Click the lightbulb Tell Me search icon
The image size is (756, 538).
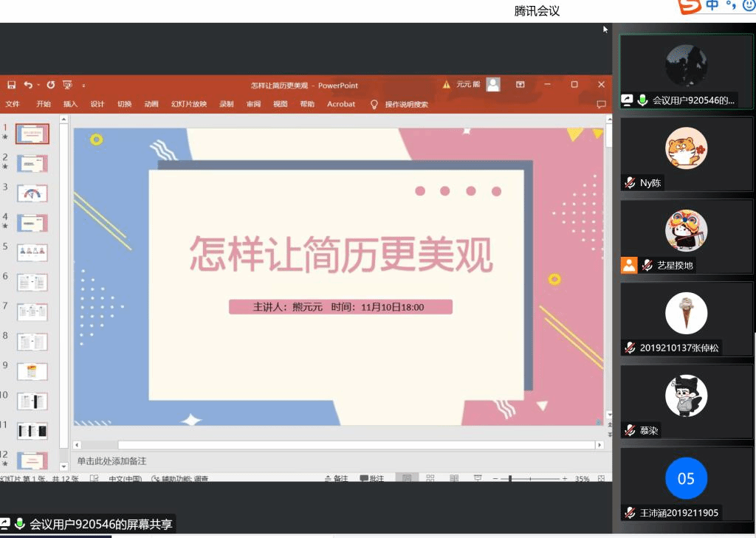pos(374,105)
